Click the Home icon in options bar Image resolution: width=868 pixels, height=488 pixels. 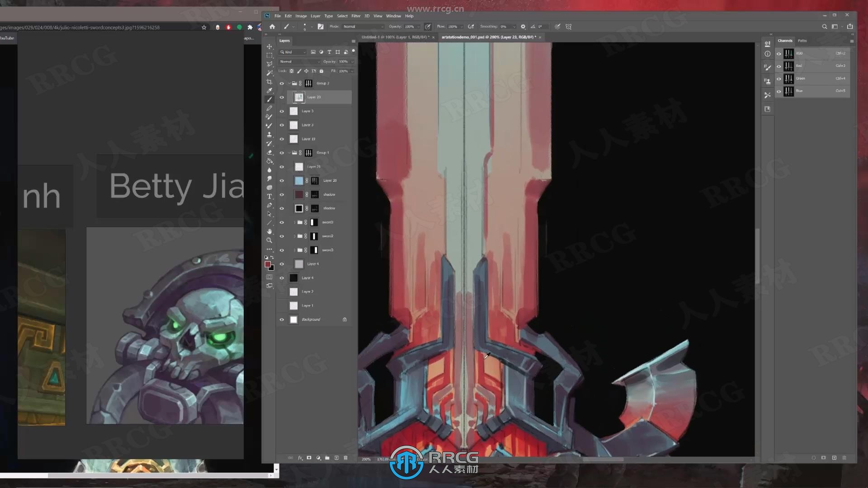coord(272,27)
